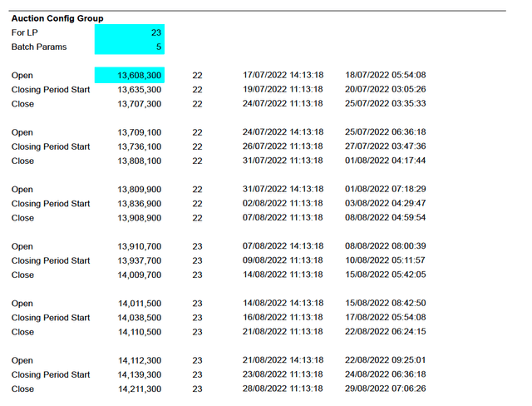Select block value 13,910,700
Viewport: 532px width, 406px height.
pos(140,246)
